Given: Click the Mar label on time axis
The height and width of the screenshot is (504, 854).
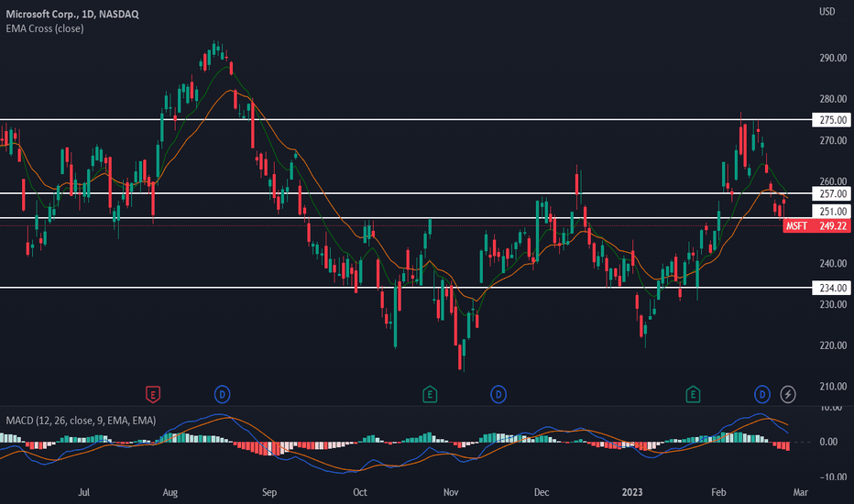Looking at the screenshot, I should pyautogui.click(x=800, y=492).
